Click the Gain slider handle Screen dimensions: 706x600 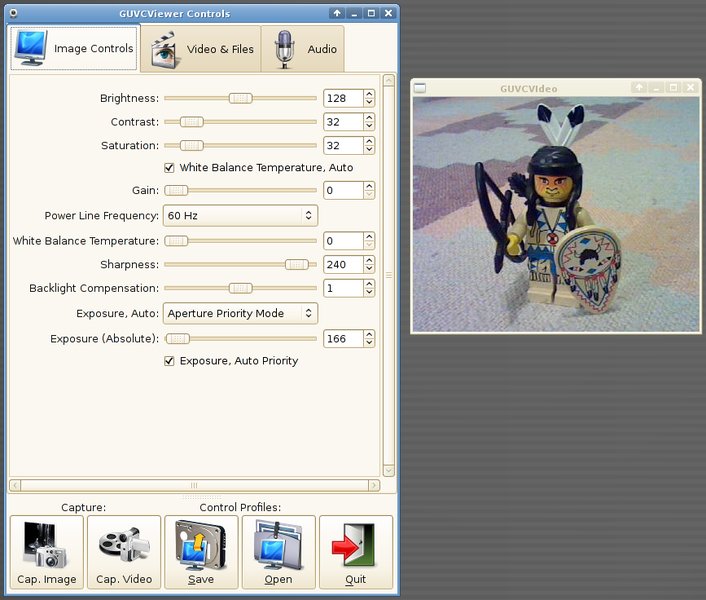click(176, 190)
